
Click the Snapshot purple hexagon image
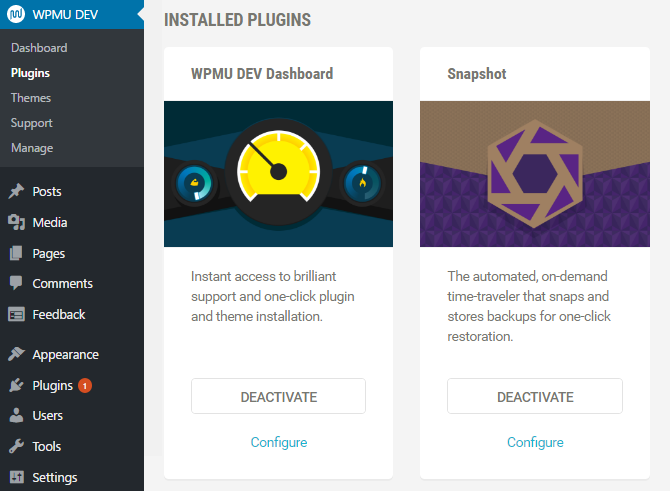[x=535, y=174]
